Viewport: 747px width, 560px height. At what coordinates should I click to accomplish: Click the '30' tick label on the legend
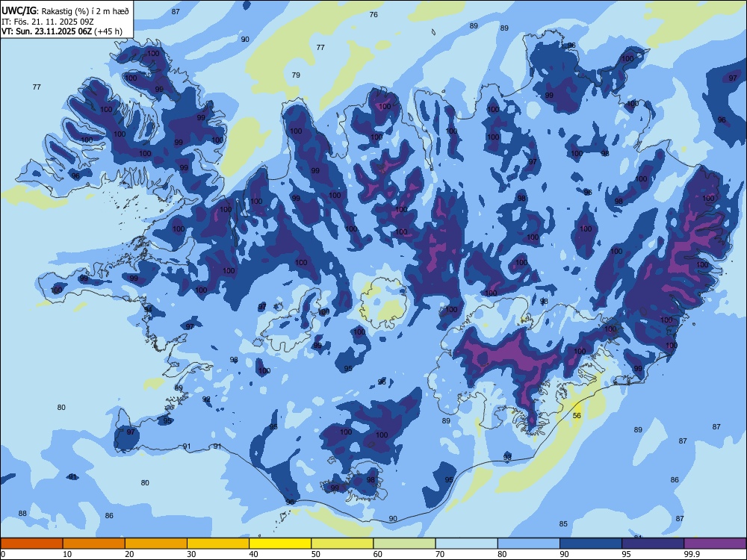(x=191, y=554)
